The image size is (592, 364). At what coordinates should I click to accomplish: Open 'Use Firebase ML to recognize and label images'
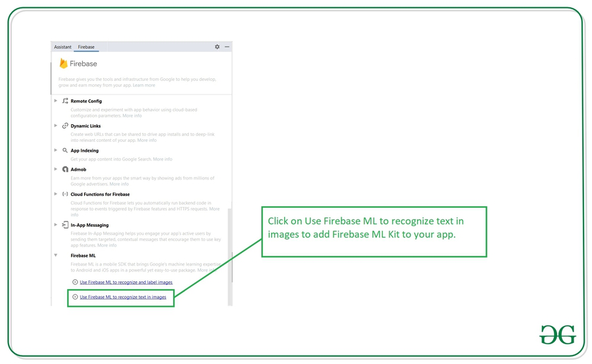click(126, 282)
